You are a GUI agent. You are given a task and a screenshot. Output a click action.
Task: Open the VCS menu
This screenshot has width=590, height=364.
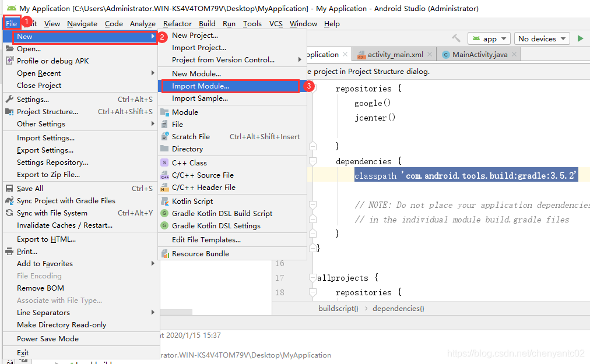(x=276, y=24)
